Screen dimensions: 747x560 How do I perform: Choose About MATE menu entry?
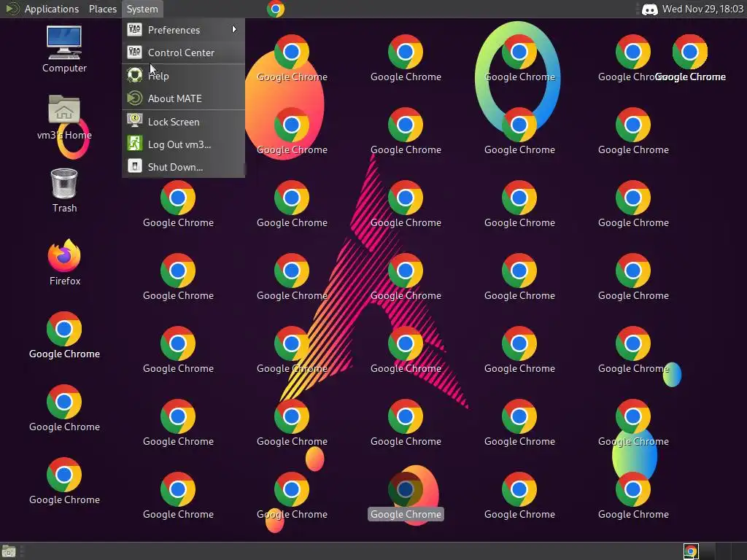click(x=183, y=98)
